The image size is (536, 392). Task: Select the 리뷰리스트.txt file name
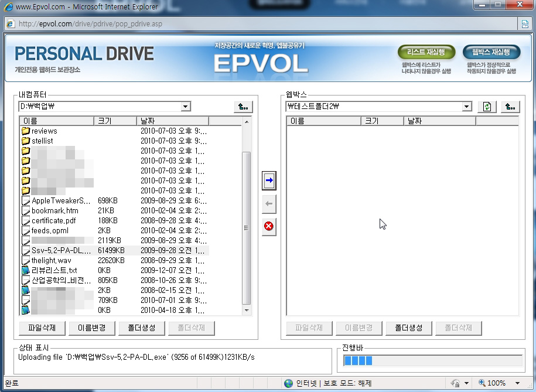click(x=54, y=271)
